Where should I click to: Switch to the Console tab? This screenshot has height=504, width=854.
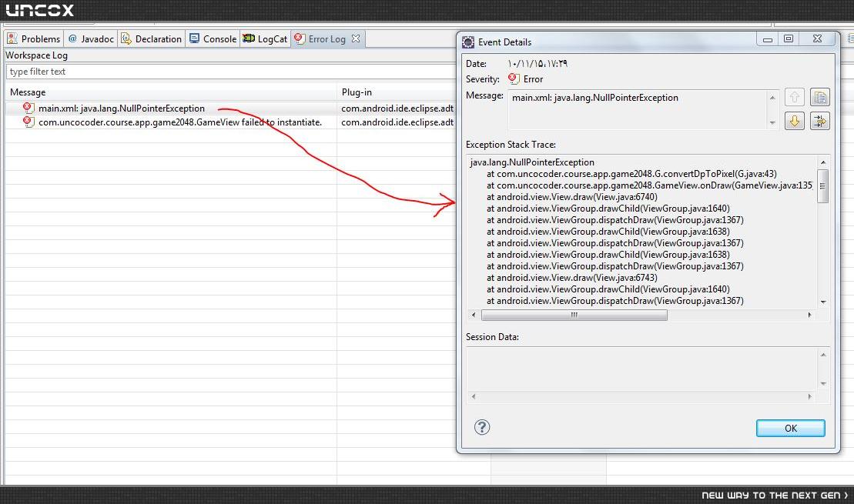coord(213,38)
